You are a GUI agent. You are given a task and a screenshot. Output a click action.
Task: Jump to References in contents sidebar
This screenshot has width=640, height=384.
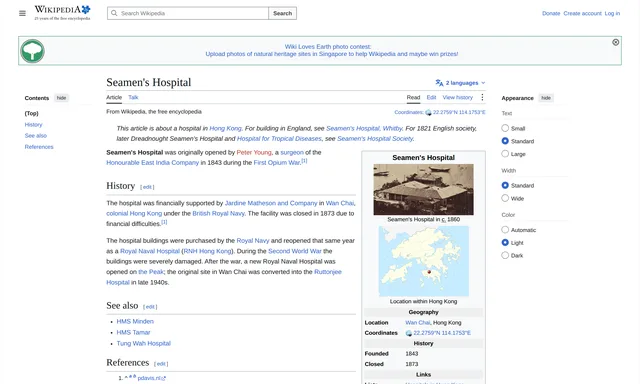tap(39, 147)
